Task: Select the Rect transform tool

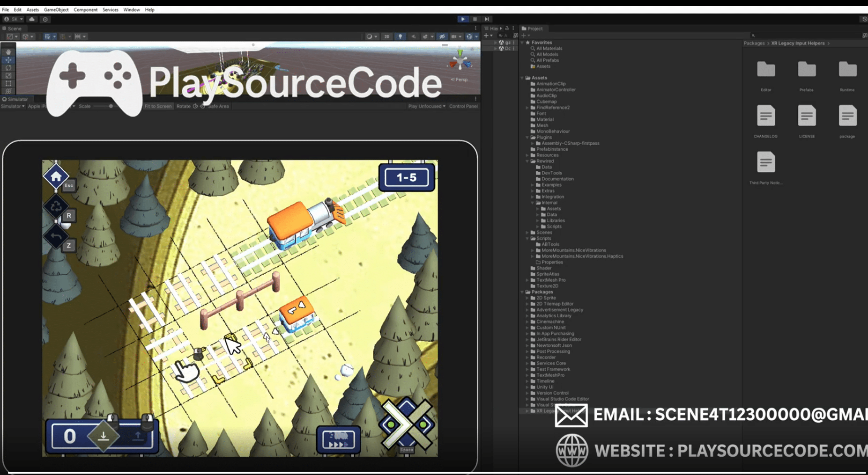Action: (8, 83)
